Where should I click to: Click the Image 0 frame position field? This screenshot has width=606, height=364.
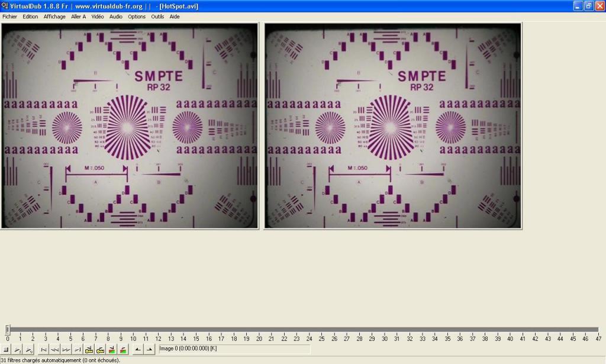(x=234, y=349)
